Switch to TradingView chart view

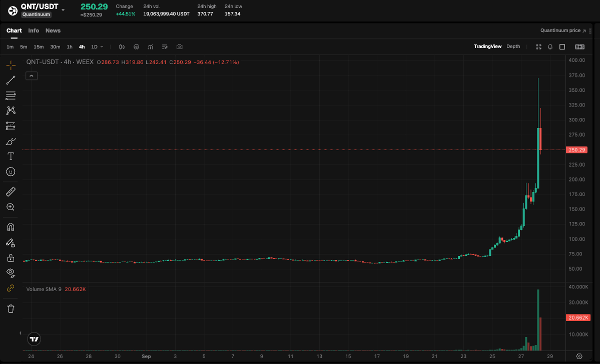(x=487, y=46)
